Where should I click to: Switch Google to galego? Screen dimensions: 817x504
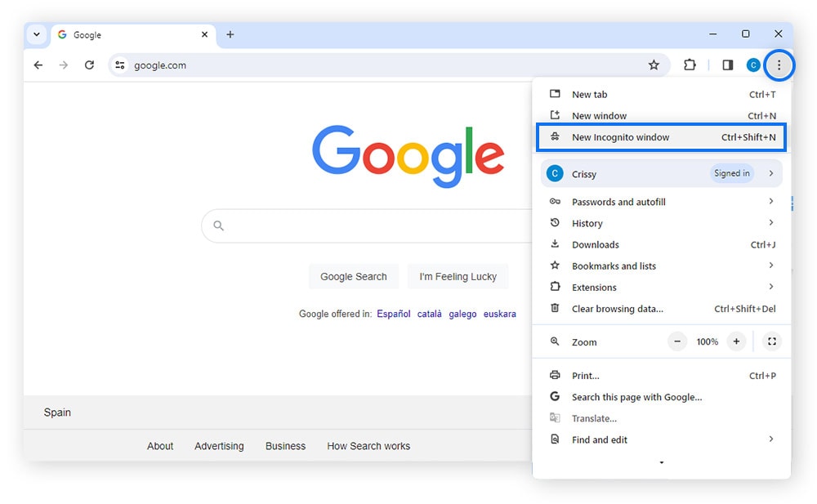coord(462,314)
